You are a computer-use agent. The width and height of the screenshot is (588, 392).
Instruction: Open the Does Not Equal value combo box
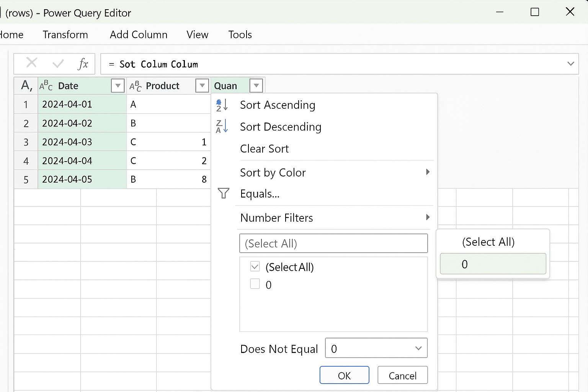[376, 348]
